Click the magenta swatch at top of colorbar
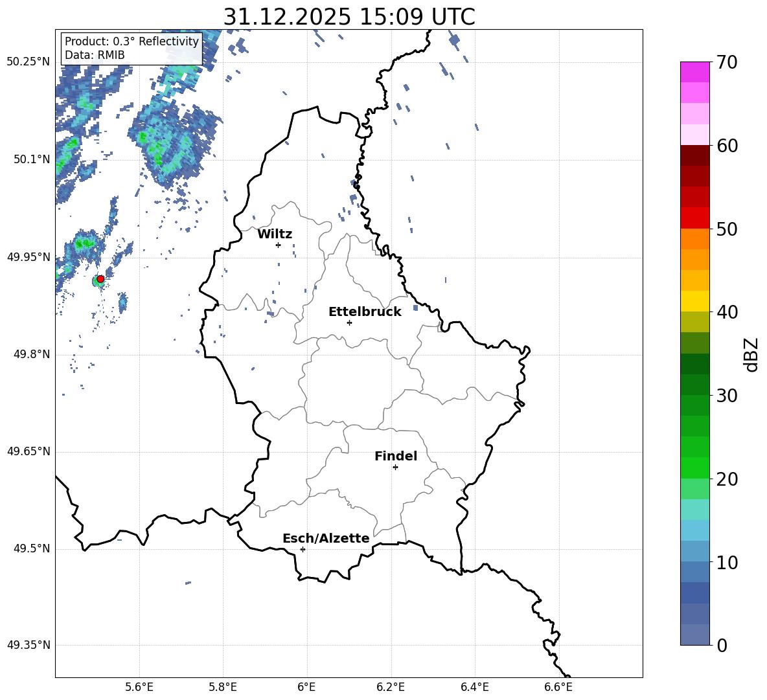This screenshot has height=700, width=767. [694, 73]
